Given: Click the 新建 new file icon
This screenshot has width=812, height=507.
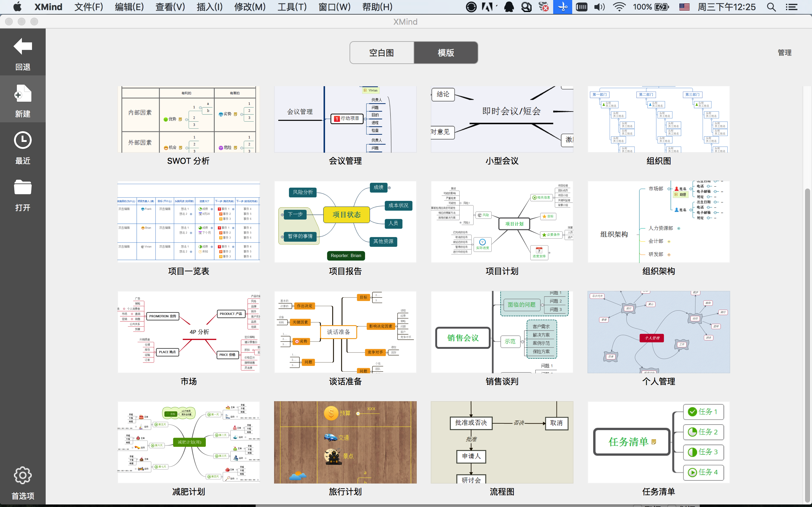Looking at the screenshot, I should (x=23, y=93).
